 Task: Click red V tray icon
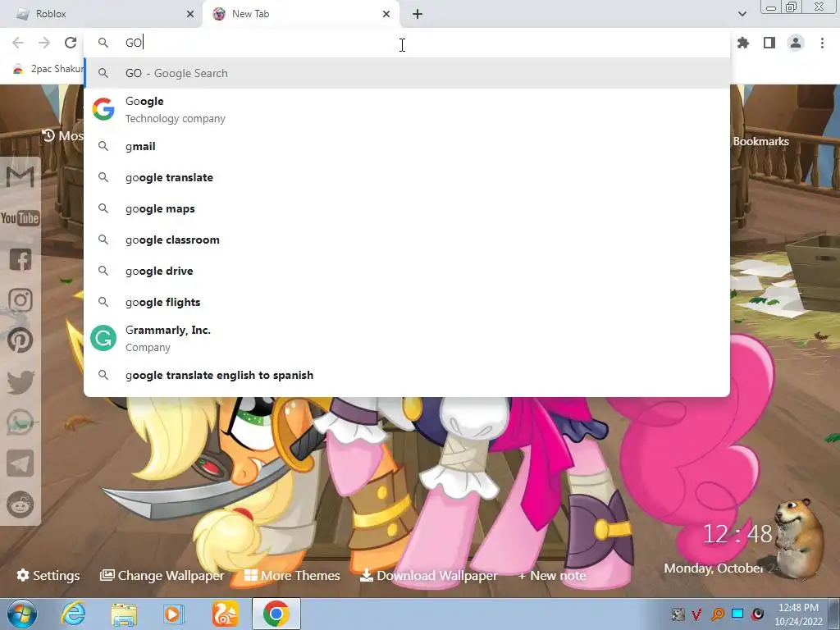(x=697, y=614)
